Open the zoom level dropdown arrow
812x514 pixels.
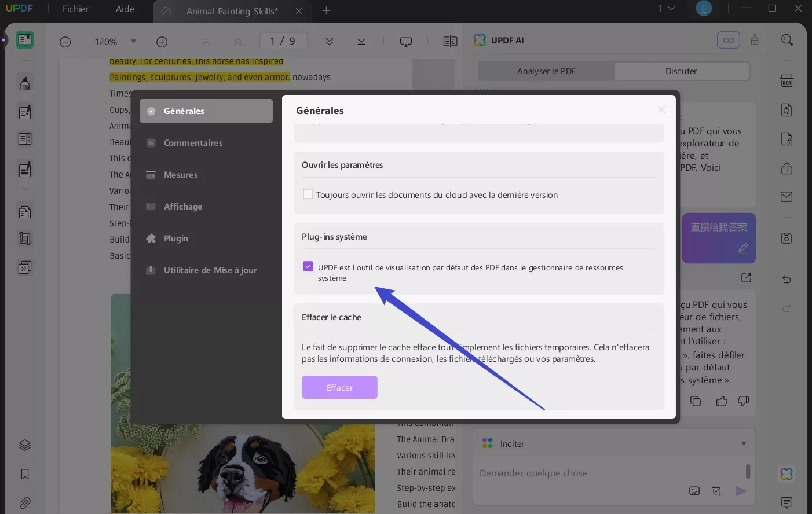[133, 41]
